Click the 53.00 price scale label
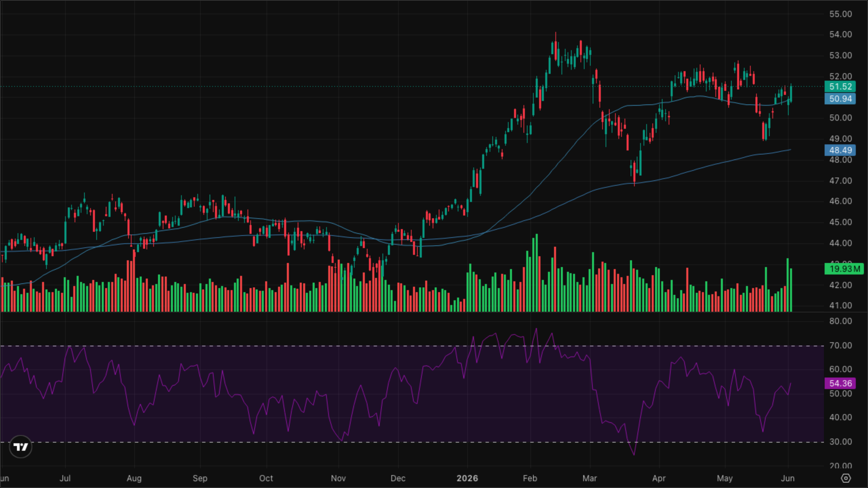 tap(841, 55)
